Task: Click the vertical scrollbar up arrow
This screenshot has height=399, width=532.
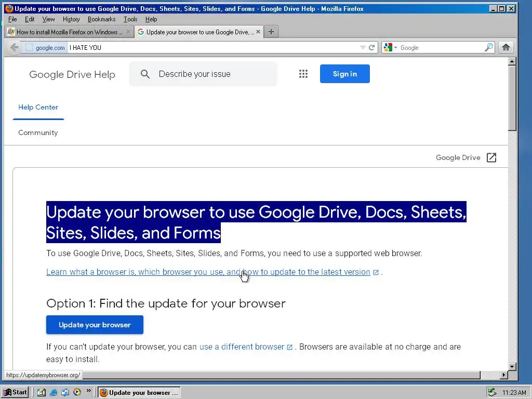Action: click(x=512, y=61)
